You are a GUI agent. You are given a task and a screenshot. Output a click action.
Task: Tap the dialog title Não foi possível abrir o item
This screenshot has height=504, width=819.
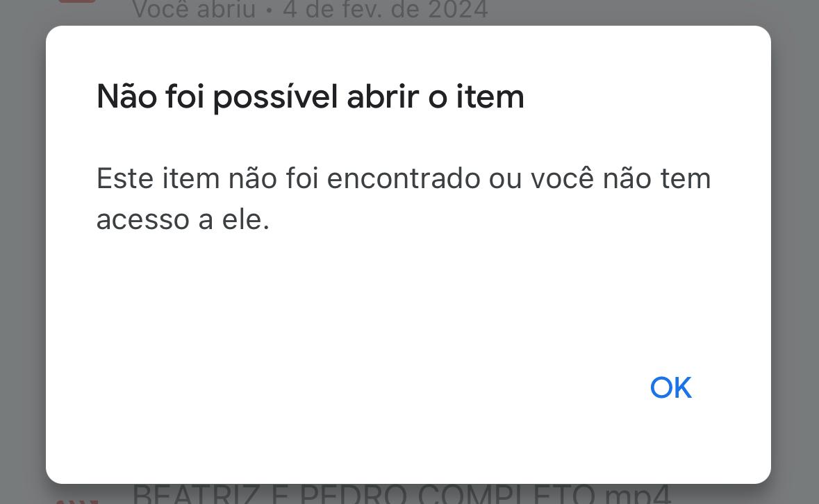[x=310, y=96]
